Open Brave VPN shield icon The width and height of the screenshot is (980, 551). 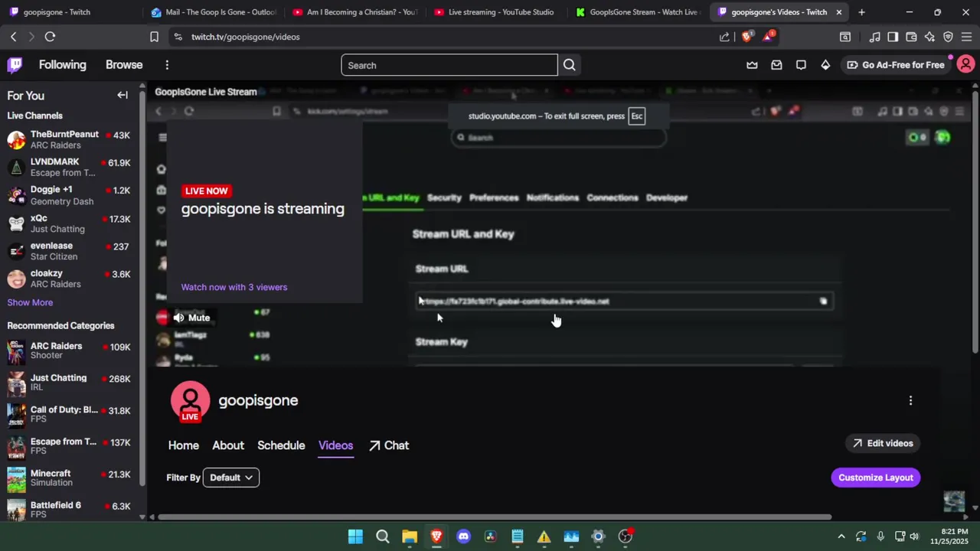click(x=948, y=37)
